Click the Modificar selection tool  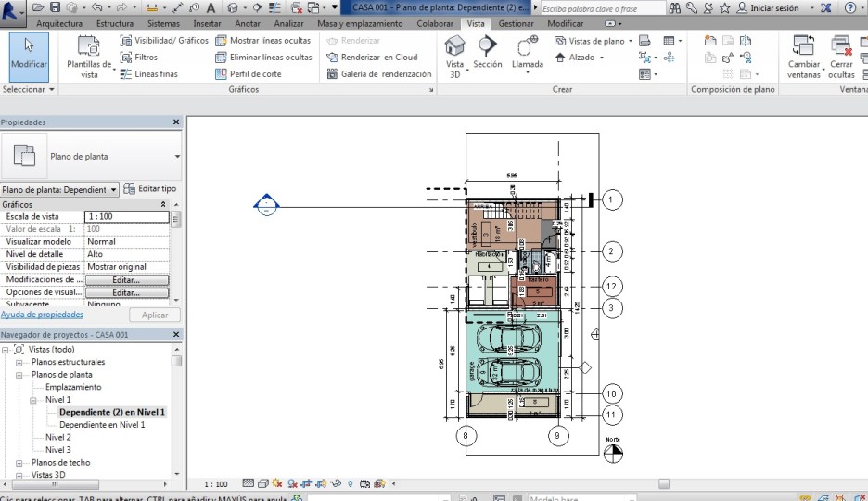[29, 54]
